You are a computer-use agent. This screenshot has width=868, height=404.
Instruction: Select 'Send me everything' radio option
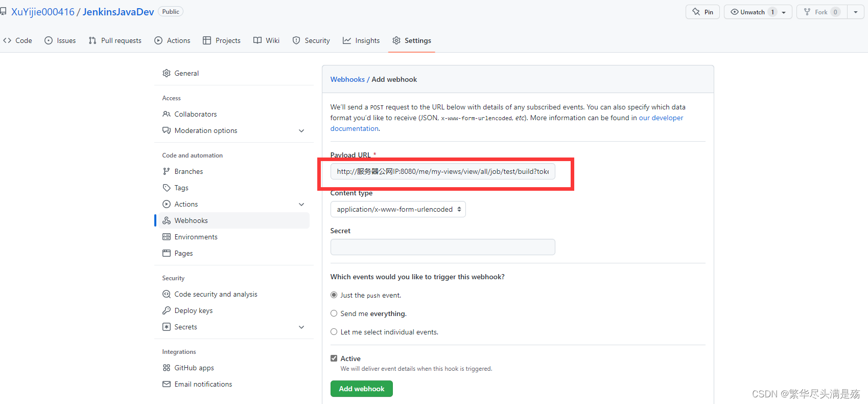click(x=334, y=313)
